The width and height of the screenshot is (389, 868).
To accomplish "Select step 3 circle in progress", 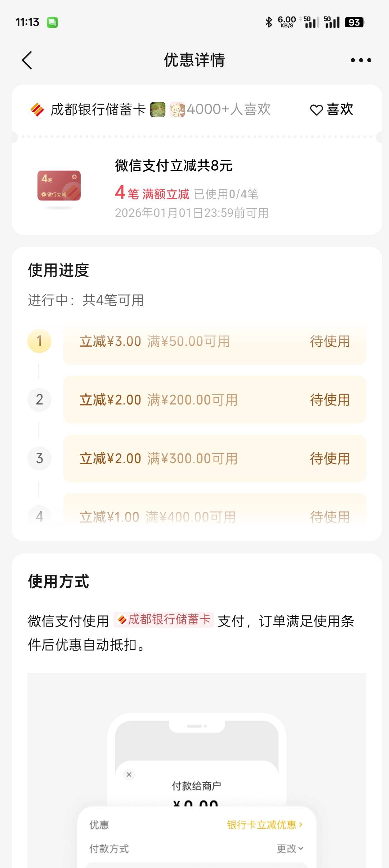I will pyautogui.click(x=39, y=458).
